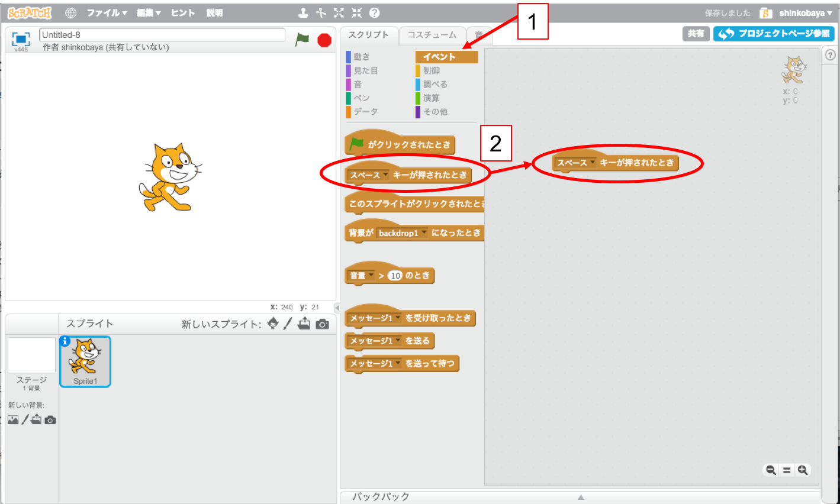The height and width of the screenshot is (504, 840).
Task: Paint a new backdrop
Action: click(25, 419)
